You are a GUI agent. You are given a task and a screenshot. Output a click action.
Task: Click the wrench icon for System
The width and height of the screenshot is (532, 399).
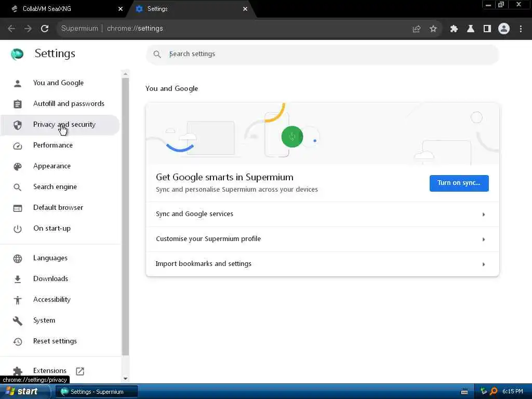(x=18, y=321)
